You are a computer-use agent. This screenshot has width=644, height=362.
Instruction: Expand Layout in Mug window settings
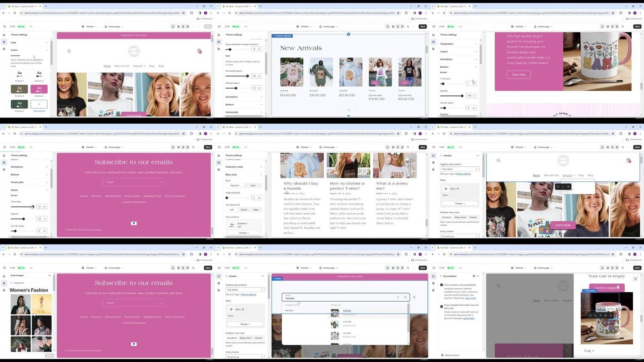point(458,52)
